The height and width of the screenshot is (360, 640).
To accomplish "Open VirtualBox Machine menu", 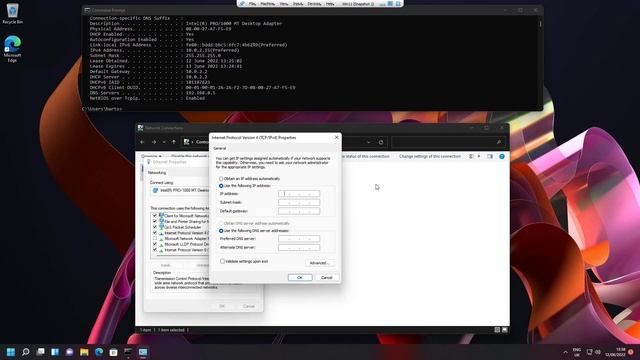I will (267, 4).
